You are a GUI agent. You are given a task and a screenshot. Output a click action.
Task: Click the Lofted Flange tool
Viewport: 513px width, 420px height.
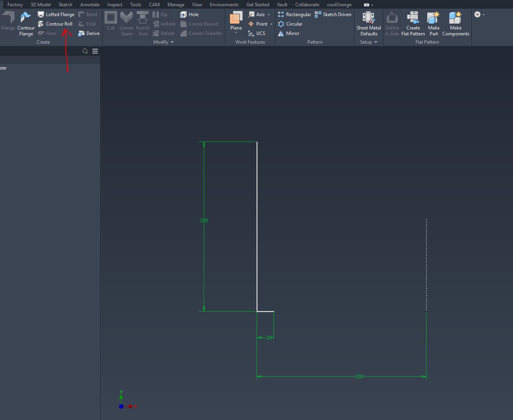(56, 15)
